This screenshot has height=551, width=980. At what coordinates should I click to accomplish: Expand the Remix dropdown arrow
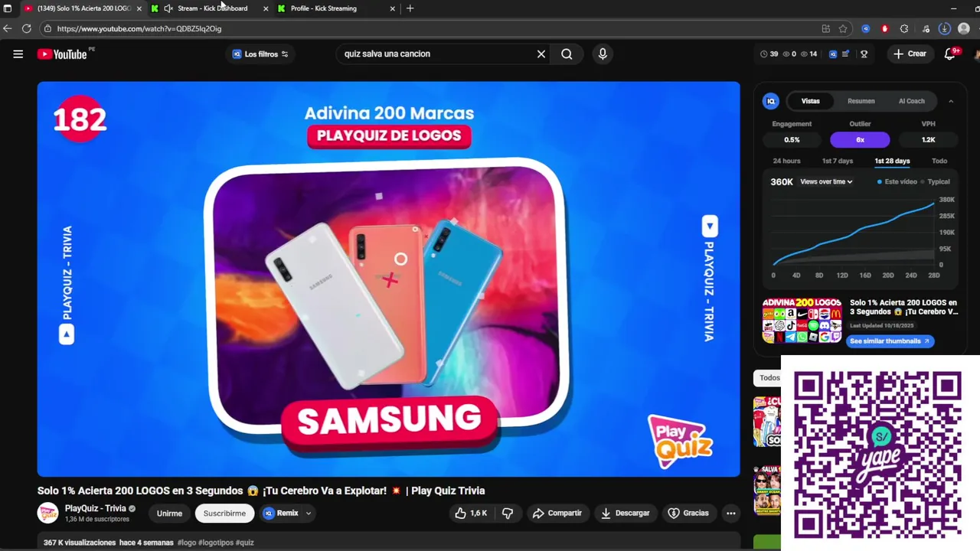coord(309,514)
